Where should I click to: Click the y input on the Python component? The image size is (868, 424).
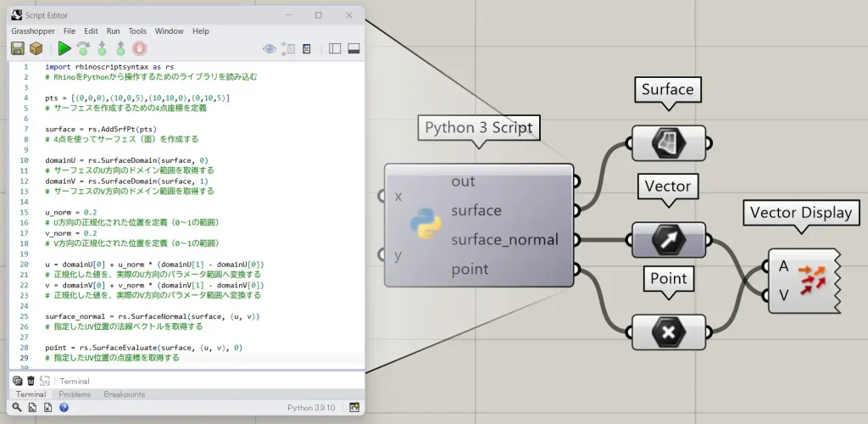pyautogui.click(x=398, y=256)
